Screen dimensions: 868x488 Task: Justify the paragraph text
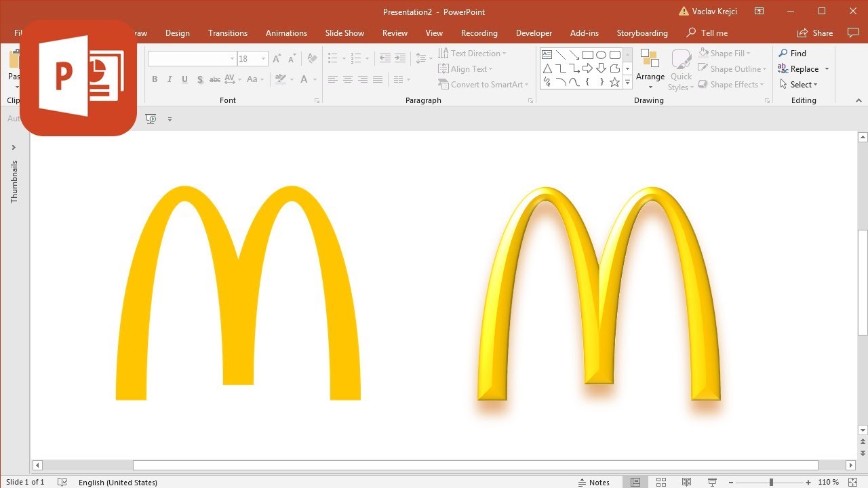click(378, 79)
